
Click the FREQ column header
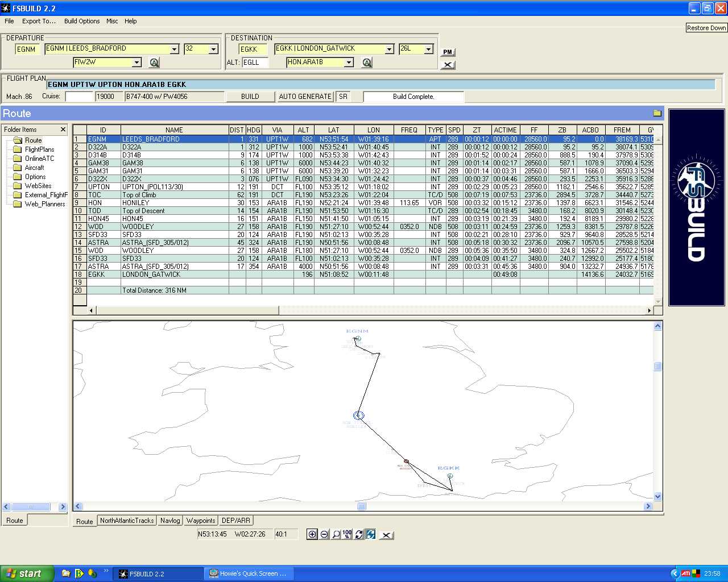[409, 130]
